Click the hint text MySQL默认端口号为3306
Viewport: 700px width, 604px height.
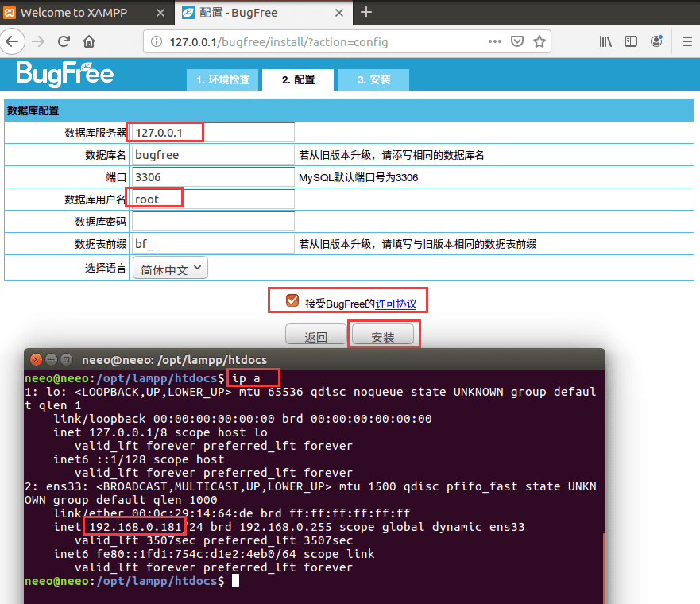coord(358,178)
